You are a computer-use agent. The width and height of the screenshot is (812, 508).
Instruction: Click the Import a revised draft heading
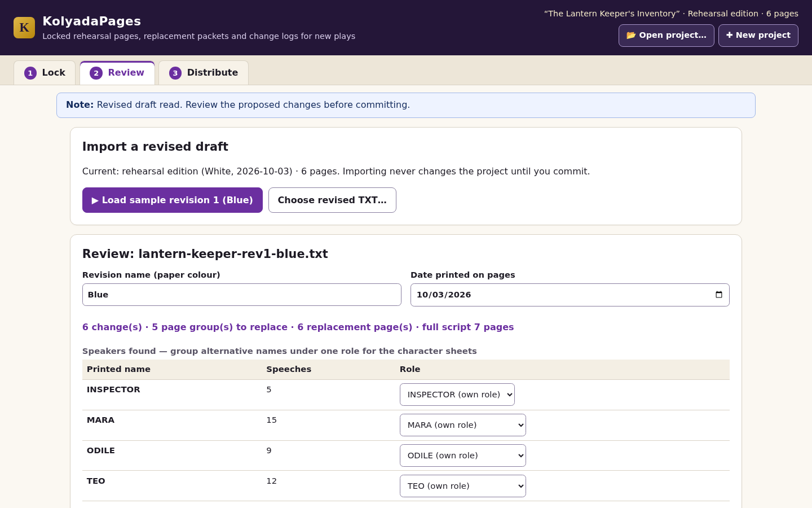(x=155, y=147)
